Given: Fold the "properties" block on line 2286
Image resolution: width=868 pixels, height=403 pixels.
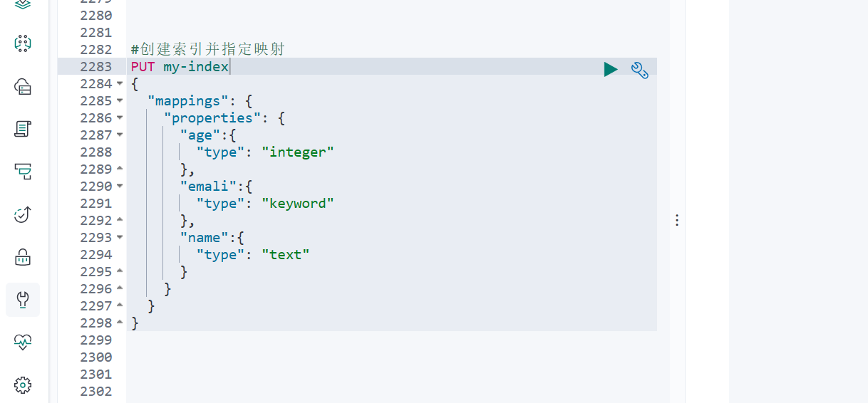Looking at the screenshot, I should point(120,118).
